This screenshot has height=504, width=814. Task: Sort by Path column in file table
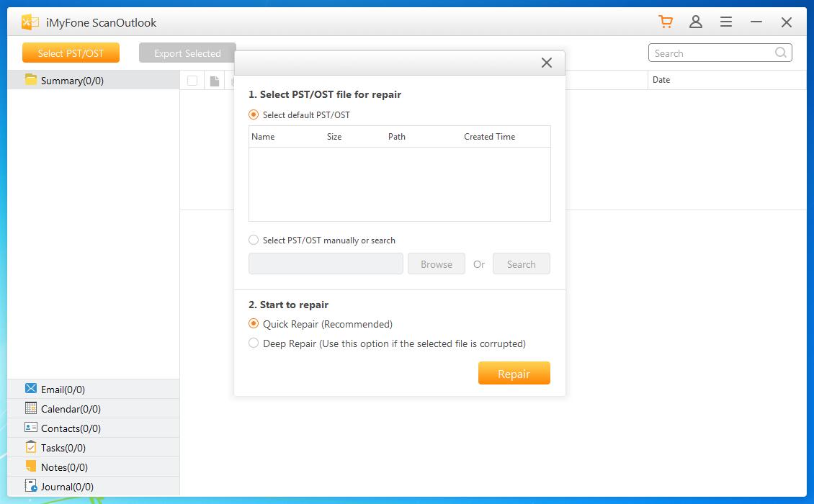point(397,137)
